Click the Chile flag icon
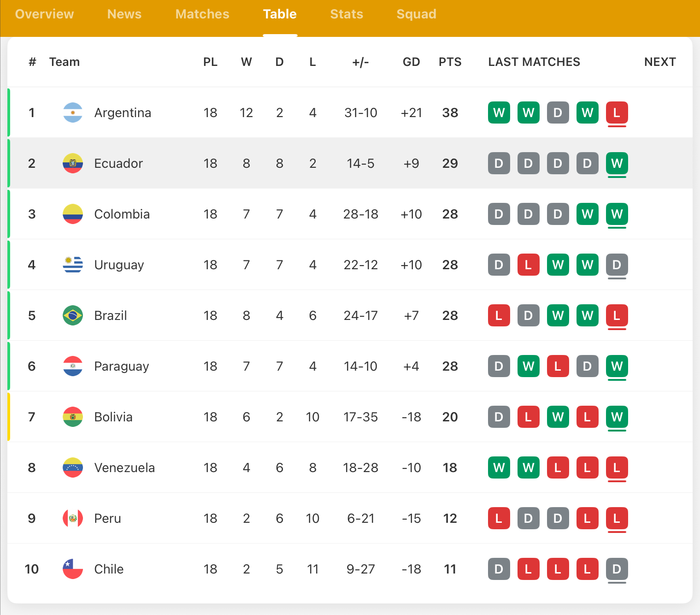The width and height of the screenshot is (700, 615). pos(73,569)
